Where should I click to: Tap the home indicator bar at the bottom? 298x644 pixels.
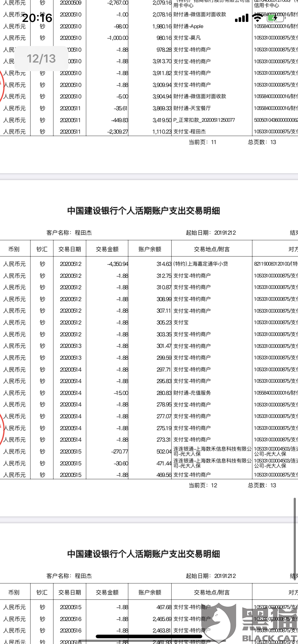coord(149,636)
